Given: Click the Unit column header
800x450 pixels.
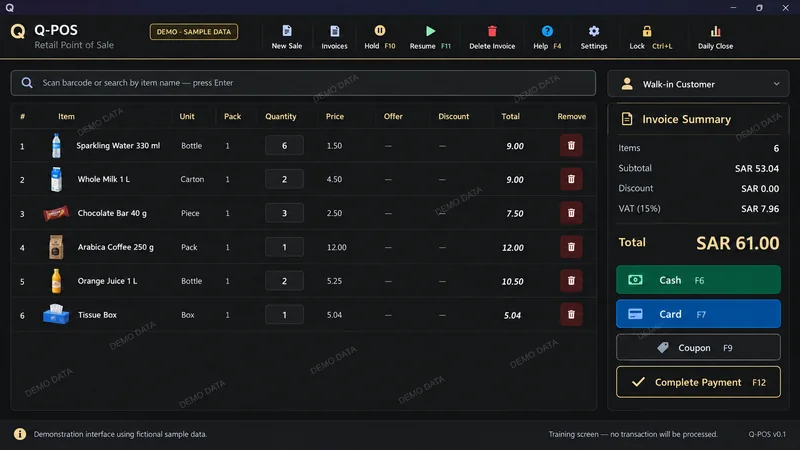Looking at the screenshot, I should click(187, 116).
